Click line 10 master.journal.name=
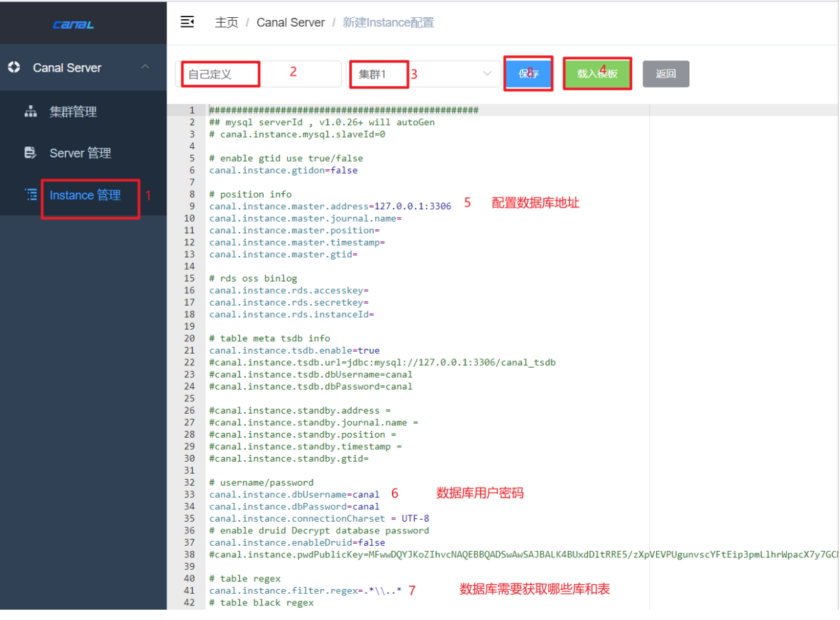This screenshot has height=620, width=840. tap(306, 218)
